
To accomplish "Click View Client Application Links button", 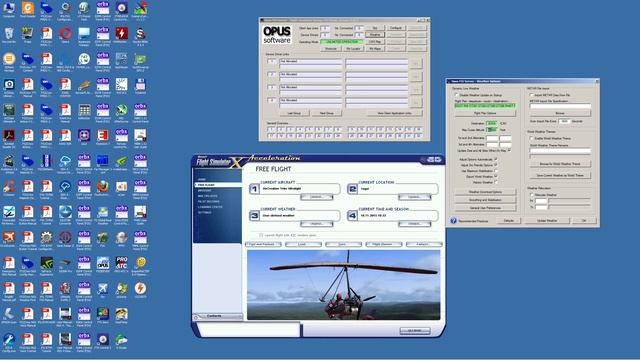I will (x=394, y=113).
